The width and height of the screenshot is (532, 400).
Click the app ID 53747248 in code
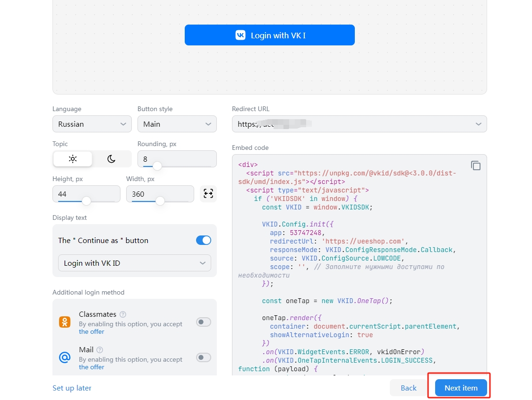point(305,233)
